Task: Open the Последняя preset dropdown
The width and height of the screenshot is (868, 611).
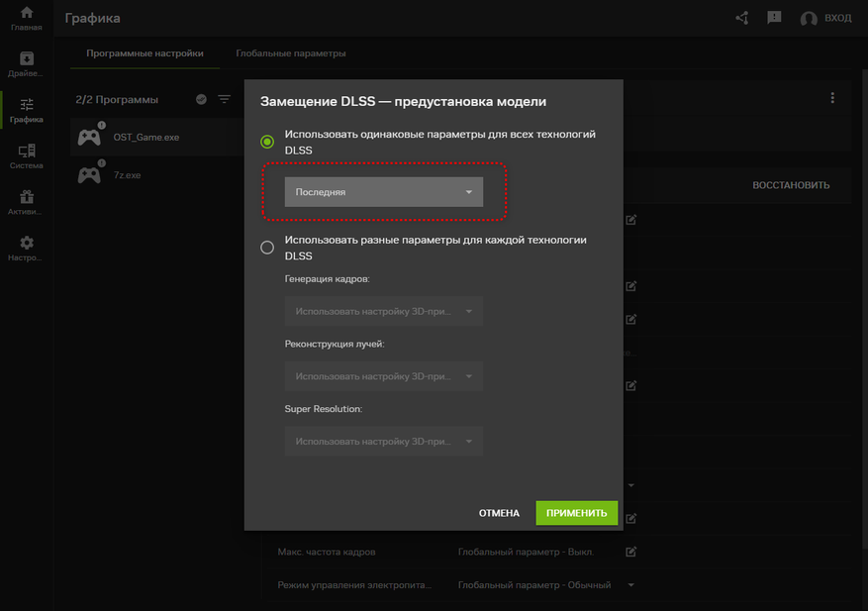Action: [x=384, y=192]
